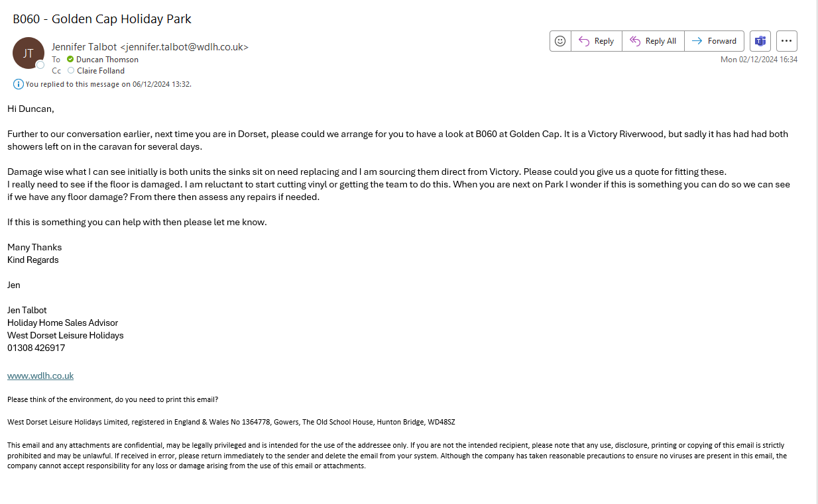Forward this email message

(714, 41)
